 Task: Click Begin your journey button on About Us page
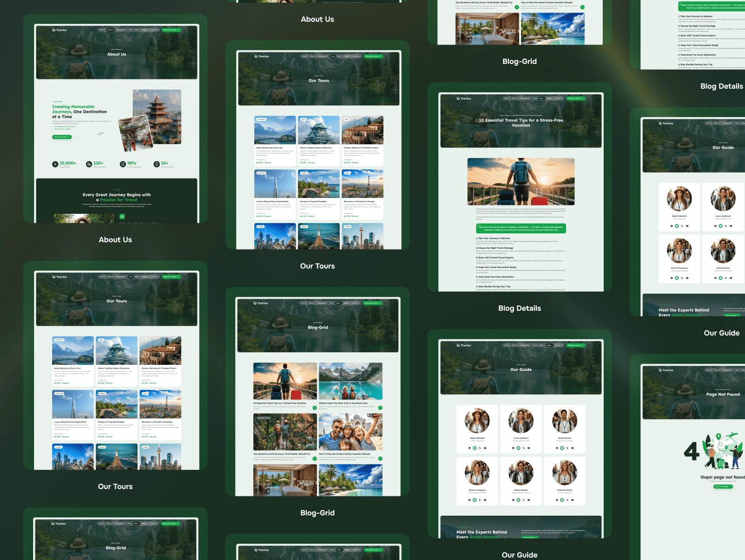[171, 30]
